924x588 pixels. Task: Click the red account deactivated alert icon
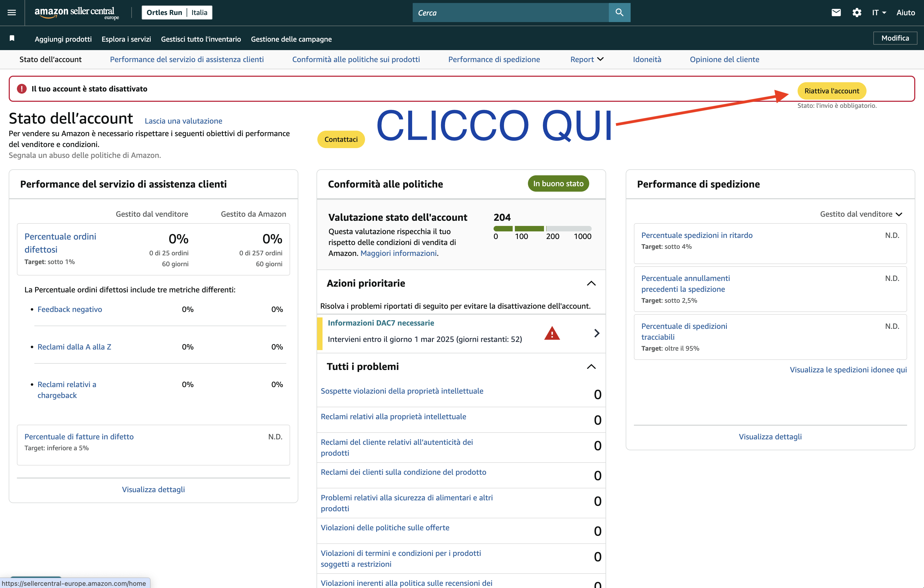click(x=22, y=89)
